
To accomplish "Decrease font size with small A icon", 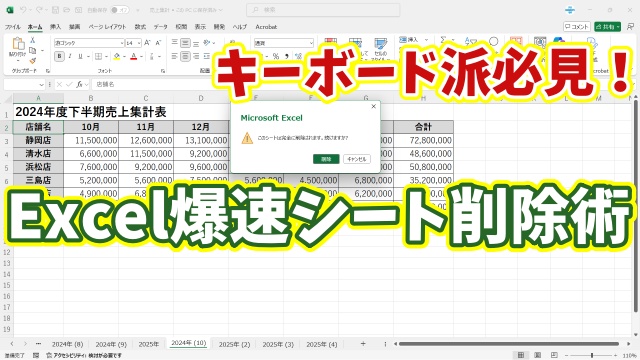I will (158, 43).
